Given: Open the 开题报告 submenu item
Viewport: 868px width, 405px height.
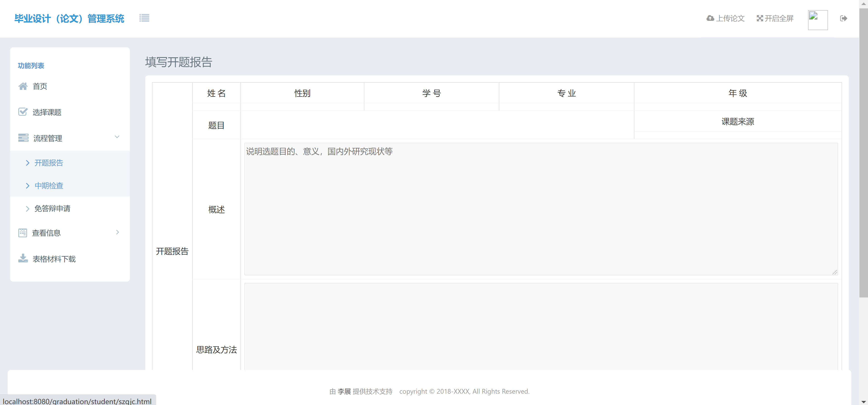Looking at the screenshot, I should 49,163.
